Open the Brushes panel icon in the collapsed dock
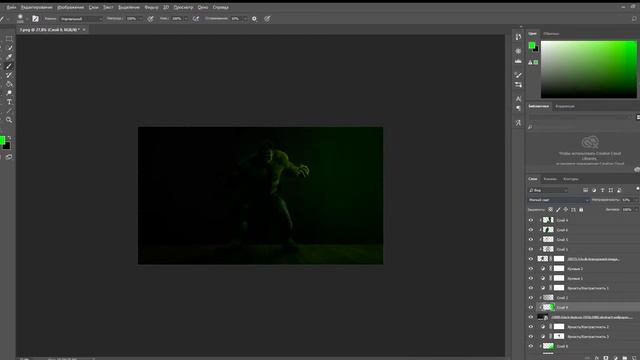The width and height of the screenshot is (640, 360). coord(518,75)
